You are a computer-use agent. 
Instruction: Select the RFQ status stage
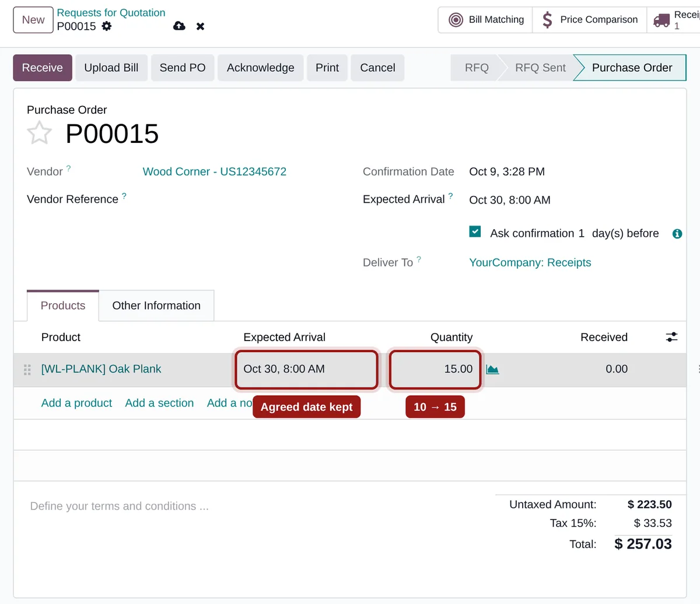(x=477, y=68)
